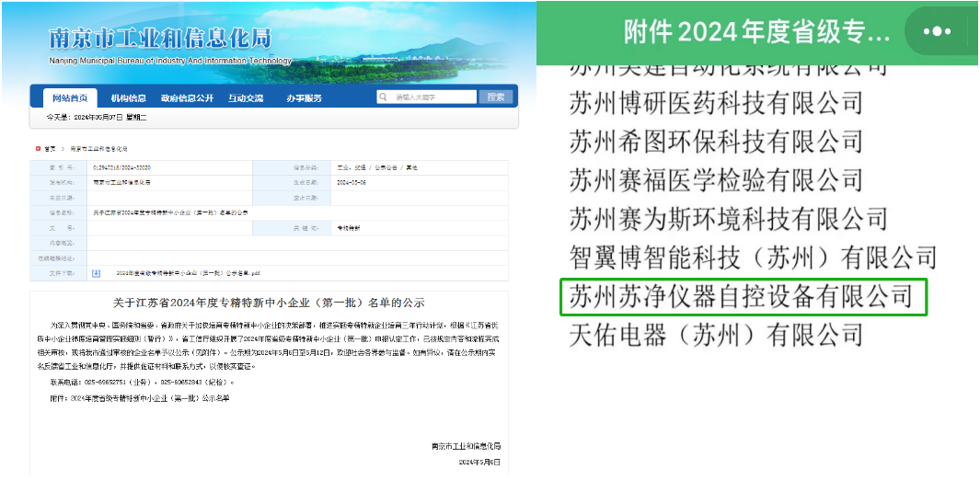
Task: Select 天佑电器(苏州)有限公司 row
Action: click(x=716, y=336)
